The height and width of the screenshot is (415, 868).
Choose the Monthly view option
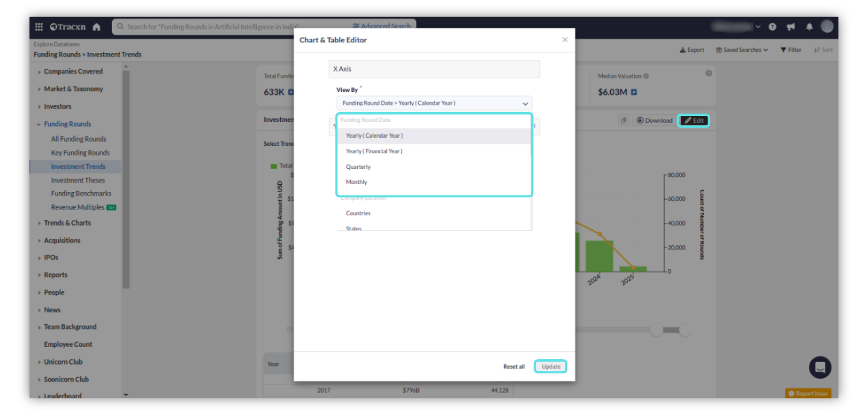point(356,182)
